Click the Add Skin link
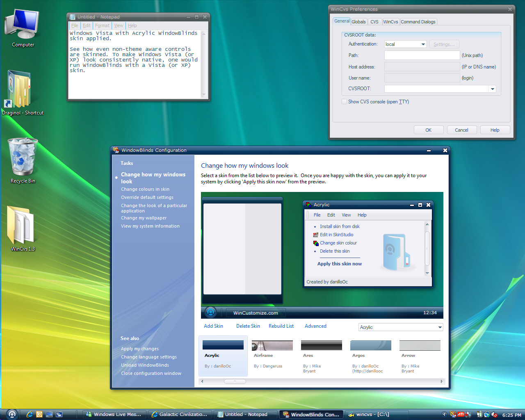The height and width of the screenshot is (420, 525). pos(213,326)
